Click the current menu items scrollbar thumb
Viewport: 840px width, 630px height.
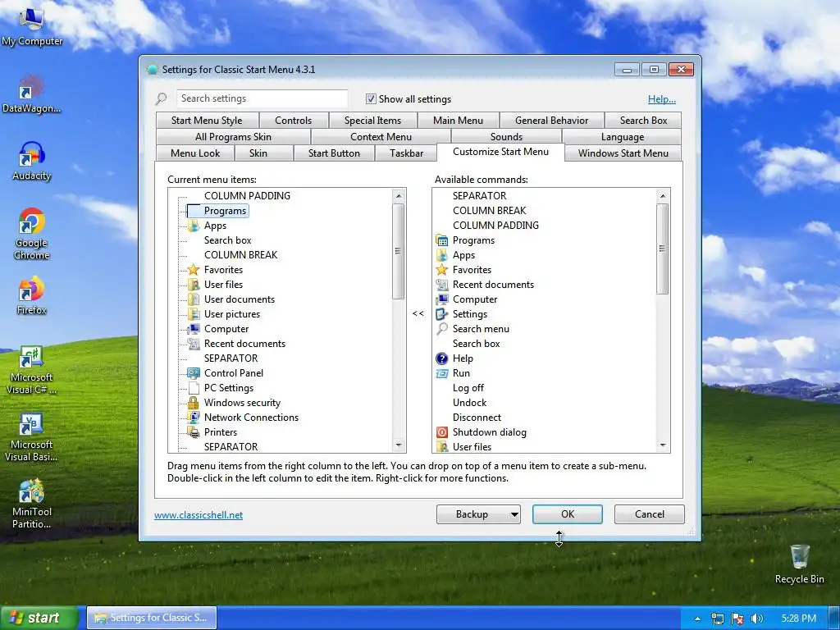pos(399,251)
